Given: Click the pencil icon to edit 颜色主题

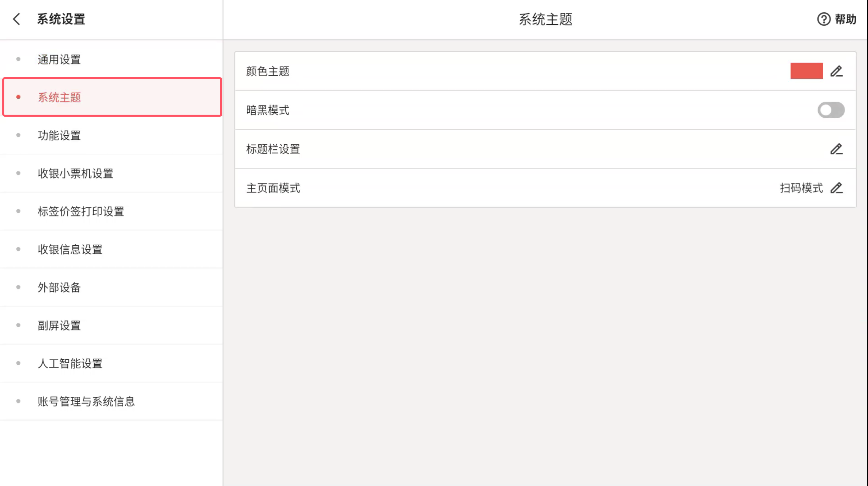Looking at the screenshot, I should point(837,71).
